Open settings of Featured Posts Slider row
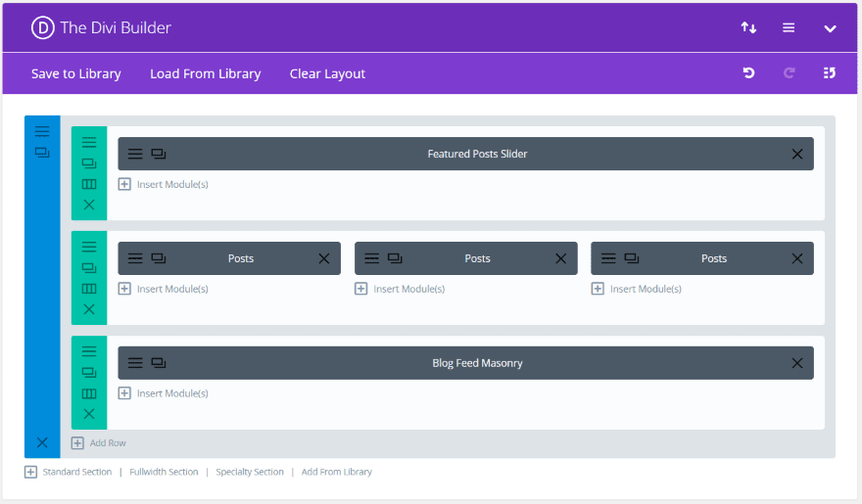This screenshot has height=504, width=862. tap(89, 142)
